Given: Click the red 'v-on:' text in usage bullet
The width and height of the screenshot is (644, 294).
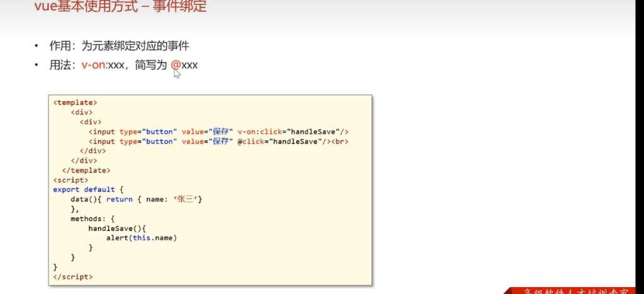Looking at the screenshot, I should [x=95, y=65].
